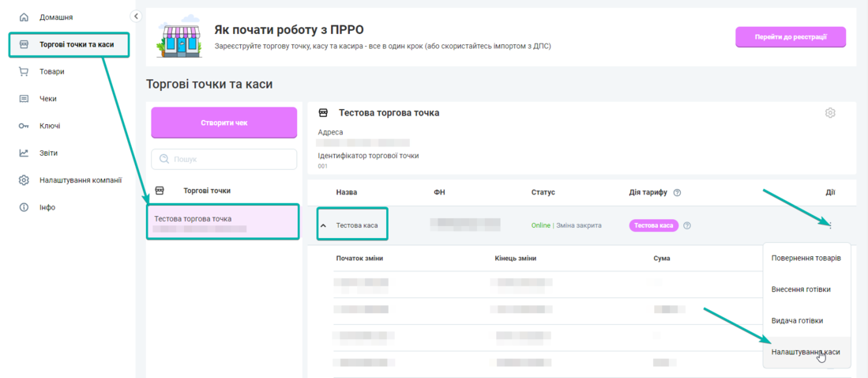
Task: Select Видача готівки menu entry
Action: tap(797, 320)
